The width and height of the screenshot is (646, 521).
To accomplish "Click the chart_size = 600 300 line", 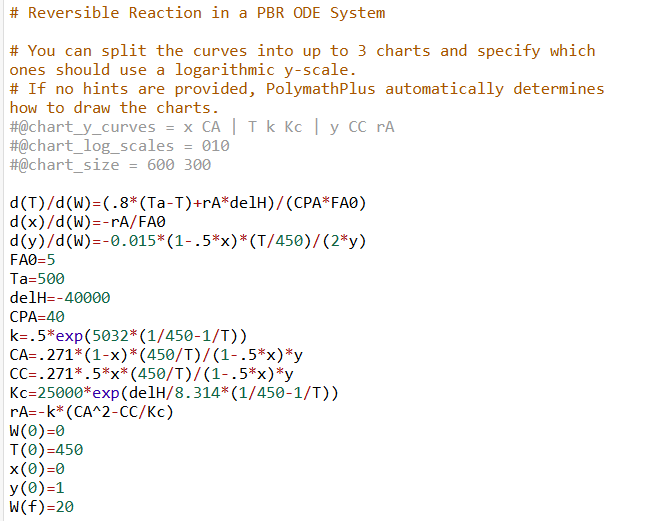I will tap(110, 165).
